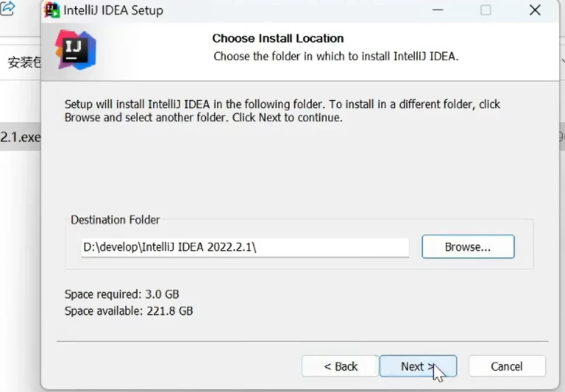Click the Space available: 221.8 GB text

(x=129, y=311)
